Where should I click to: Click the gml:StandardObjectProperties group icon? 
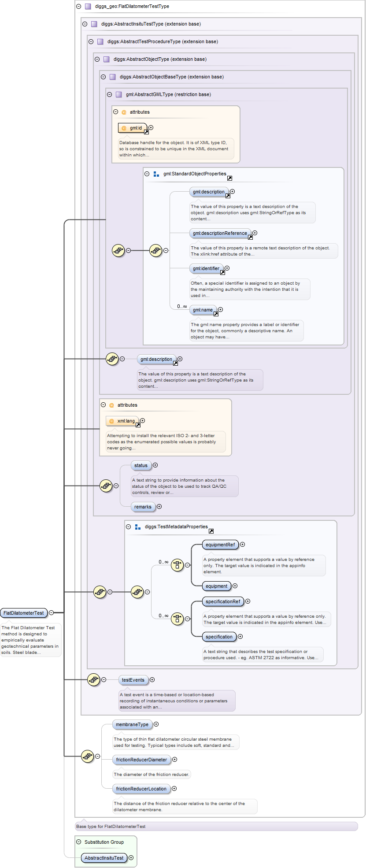(x=156, y=174)
